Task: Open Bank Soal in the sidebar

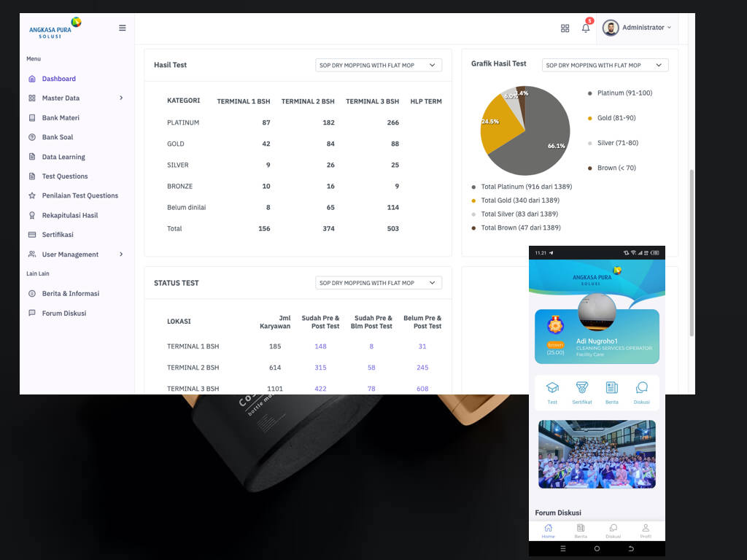Action: click(x=57, y=137)
